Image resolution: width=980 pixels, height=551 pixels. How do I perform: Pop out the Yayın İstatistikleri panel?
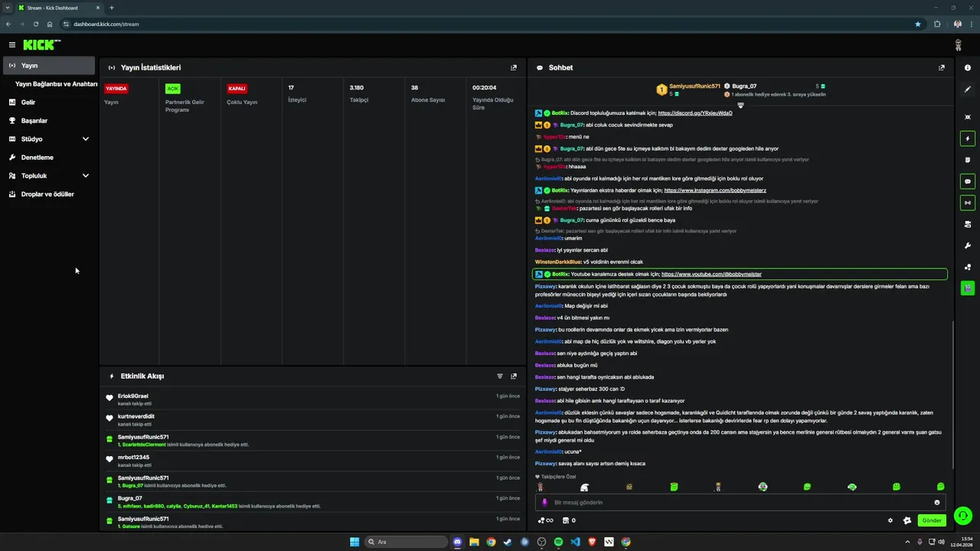[514, 67]
